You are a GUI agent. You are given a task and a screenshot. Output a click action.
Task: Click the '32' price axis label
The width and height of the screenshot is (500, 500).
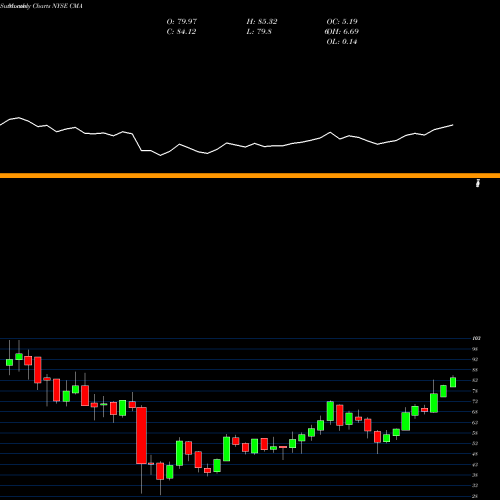tap(475, 486)
